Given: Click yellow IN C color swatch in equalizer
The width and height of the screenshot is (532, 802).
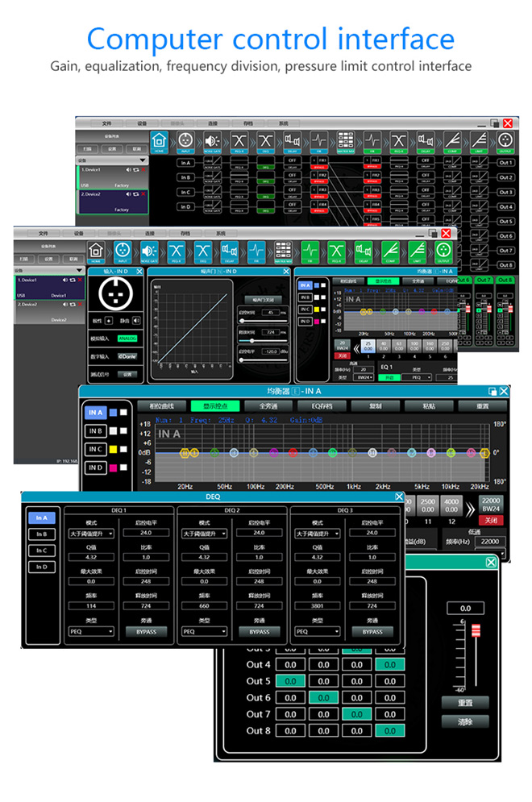Looking at the screenshot, I should (113, 449).
